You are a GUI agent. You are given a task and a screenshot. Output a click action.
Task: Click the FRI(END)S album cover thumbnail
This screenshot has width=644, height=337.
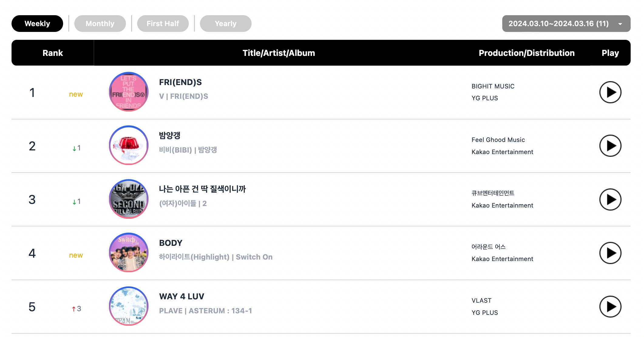click(129, 92)
